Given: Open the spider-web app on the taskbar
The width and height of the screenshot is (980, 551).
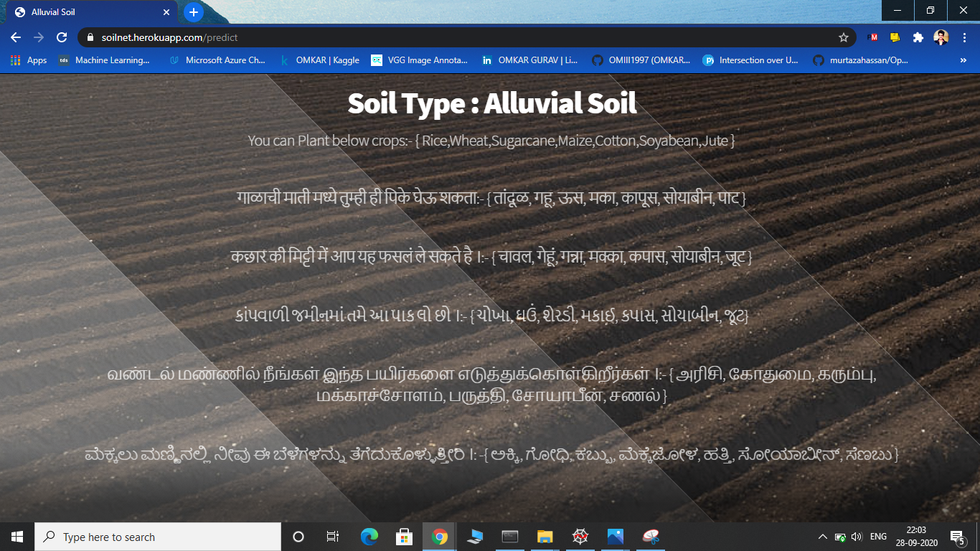Looking at the screenshot, I should pyautogui.click(x=580, y=537).
